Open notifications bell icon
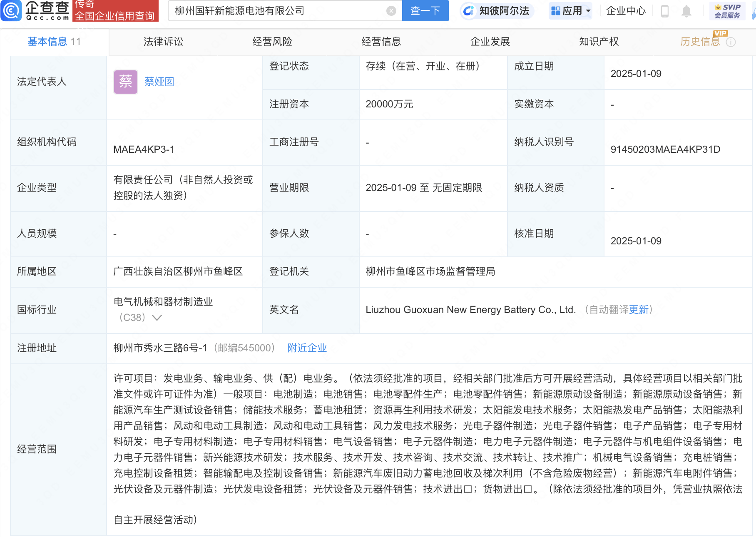 click(x=686, y=11)
